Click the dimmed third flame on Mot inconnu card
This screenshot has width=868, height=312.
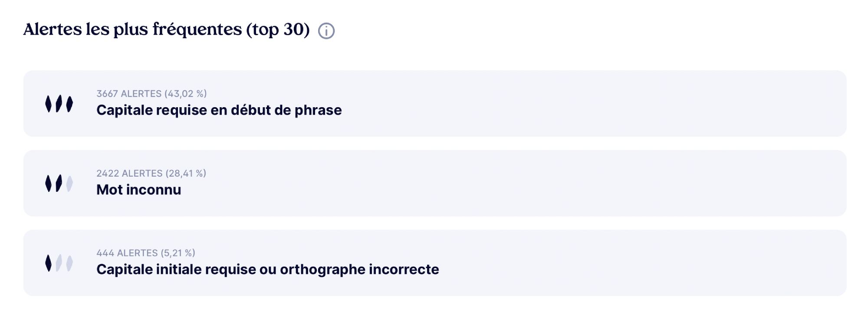pos(69,184)
